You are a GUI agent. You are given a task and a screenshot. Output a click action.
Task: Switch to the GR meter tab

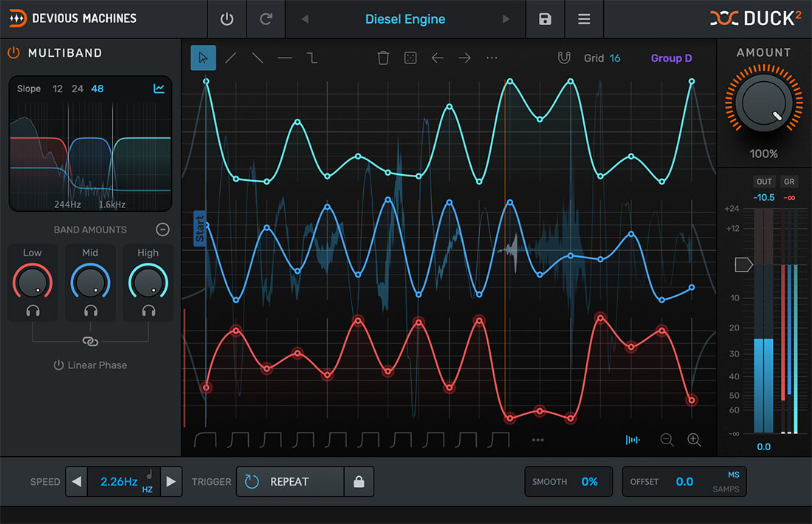789,181
